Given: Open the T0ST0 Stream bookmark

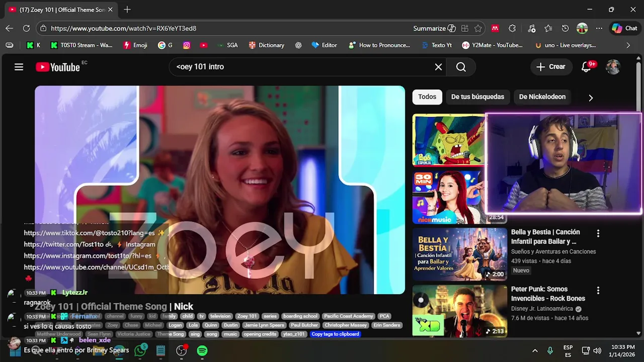Looking at the screenshot, I should pyautogui.click(x=82, y=45).
